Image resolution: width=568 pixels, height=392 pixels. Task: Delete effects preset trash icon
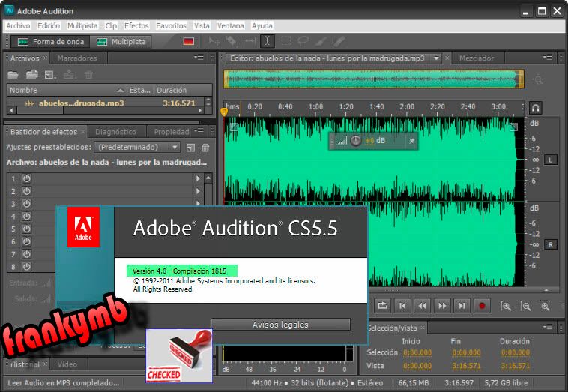(205, 148)
